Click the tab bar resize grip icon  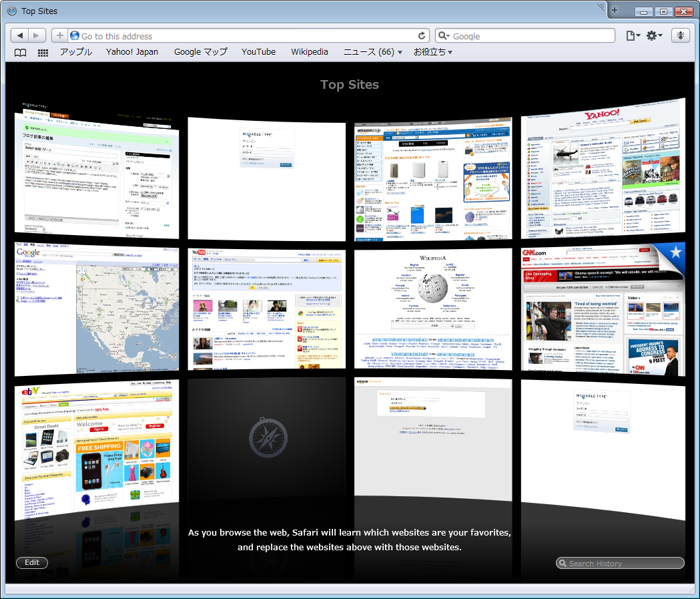(601, 7)
